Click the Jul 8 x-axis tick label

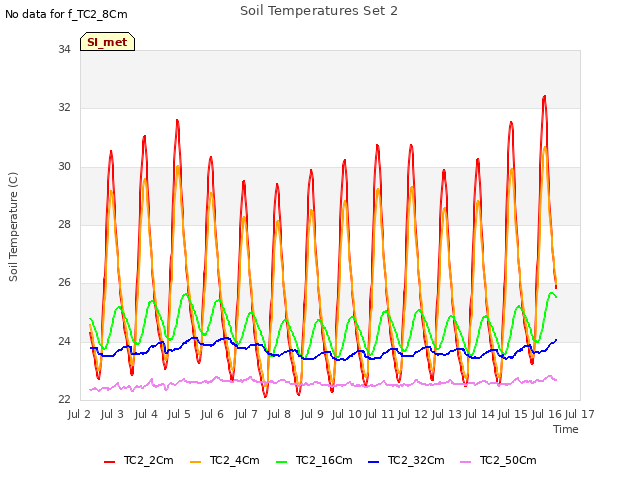click(279, 414)
